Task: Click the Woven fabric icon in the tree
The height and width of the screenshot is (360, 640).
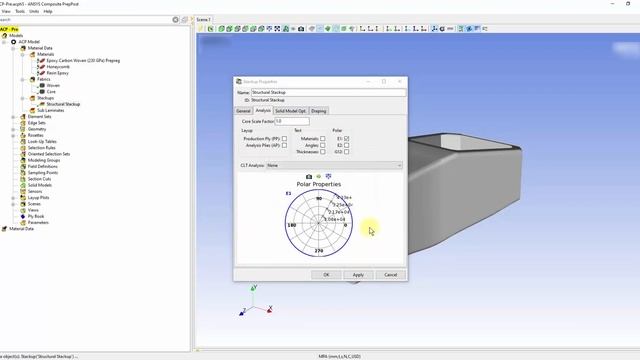Action: (42, 85)
